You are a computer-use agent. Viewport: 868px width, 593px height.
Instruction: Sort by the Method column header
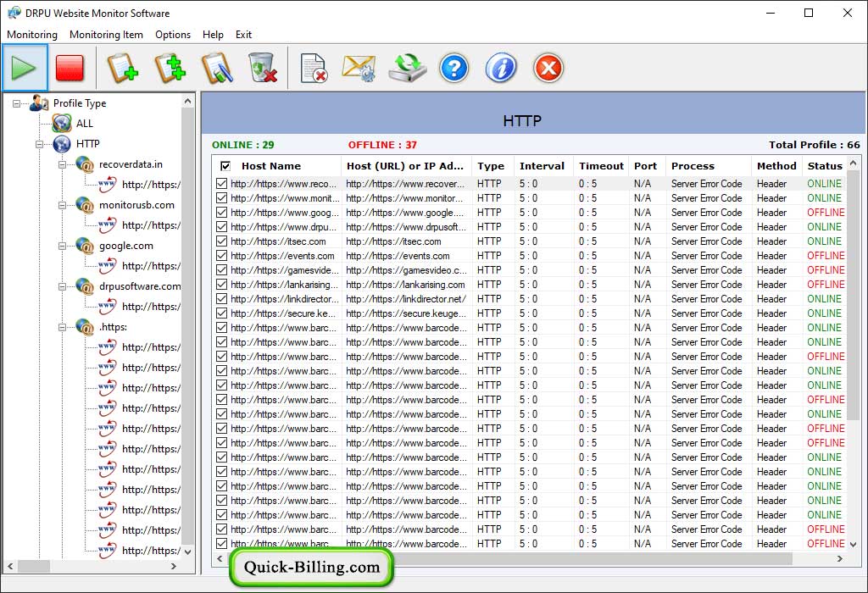pos(776,166)
